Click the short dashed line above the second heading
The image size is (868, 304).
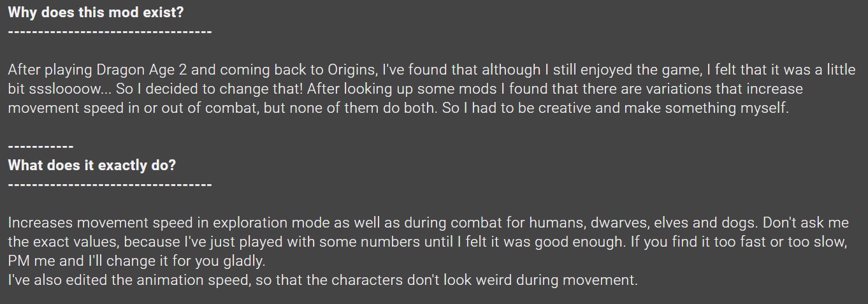(41, 147)
